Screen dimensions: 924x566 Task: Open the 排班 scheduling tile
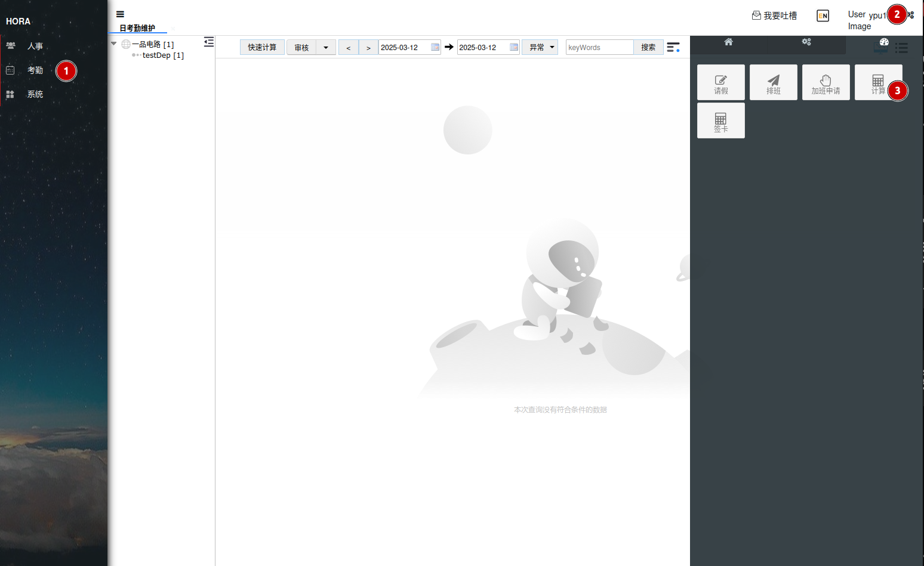773,82
